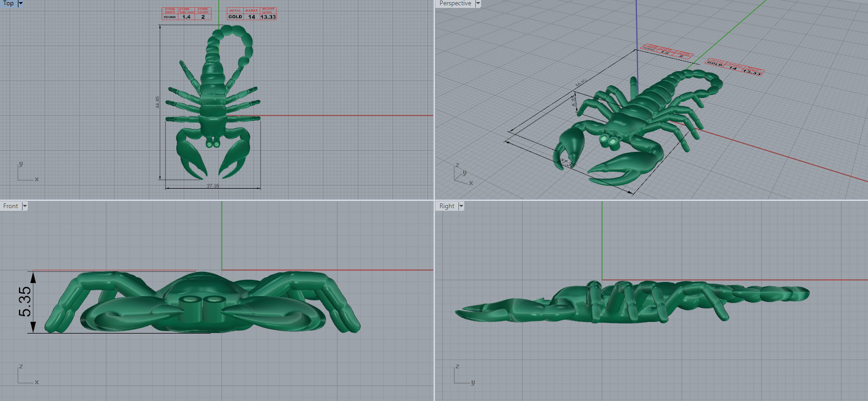This screenshot has width=868, height=401.
Task: Click the Top viewport title label
Action: click(8, 3)
